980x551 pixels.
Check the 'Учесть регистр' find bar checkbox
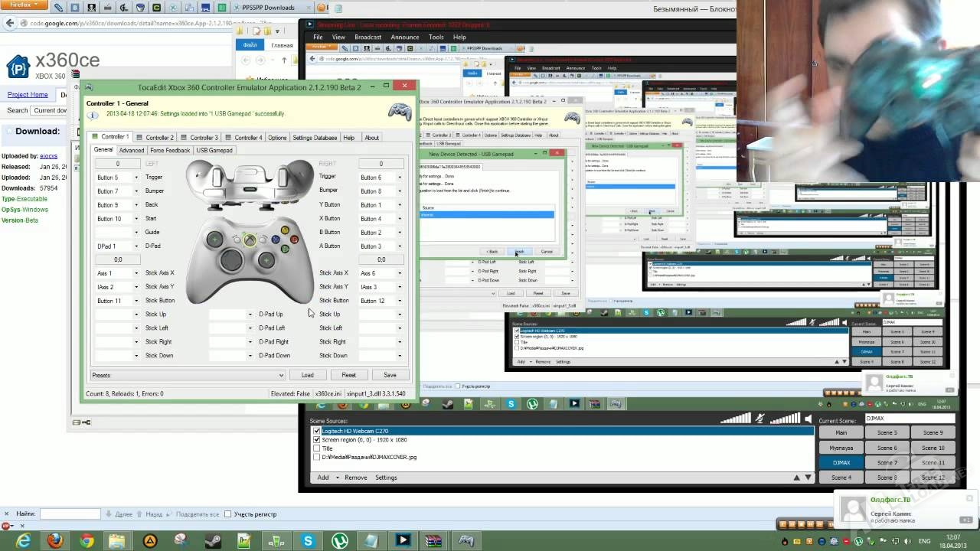pyautogui.click(x=228, y=514)
